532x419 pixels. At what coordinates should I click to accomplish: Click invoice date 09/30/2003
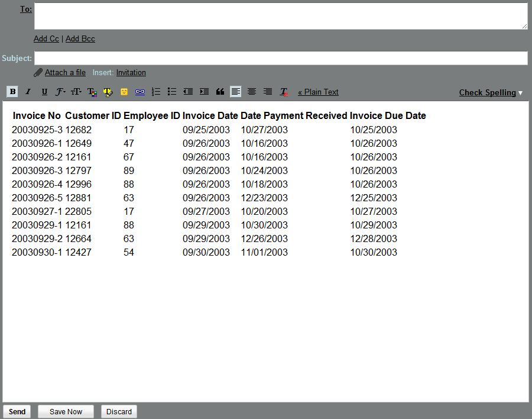[206, 252]
